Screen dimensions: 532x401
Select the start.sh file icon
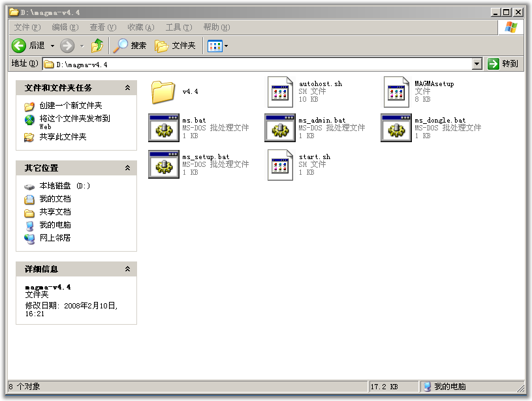coord(280,165)
